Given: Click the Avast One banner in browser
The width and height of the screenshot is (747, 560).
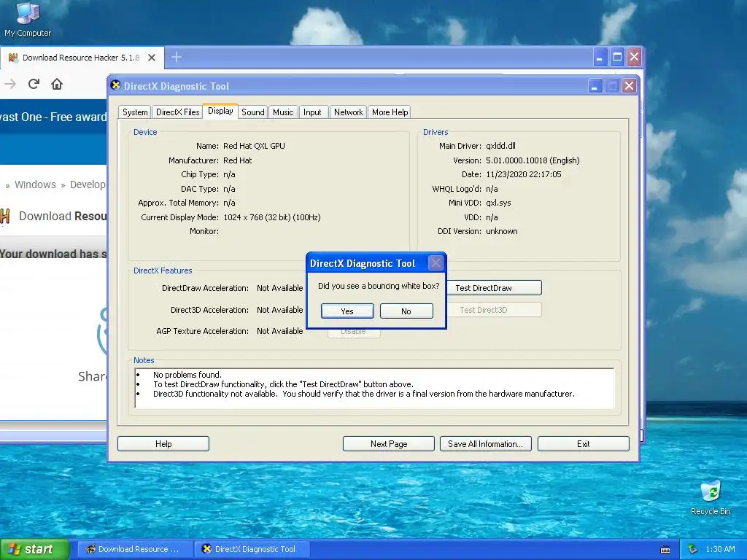Looking at the screenshot, I should (53, 117).
